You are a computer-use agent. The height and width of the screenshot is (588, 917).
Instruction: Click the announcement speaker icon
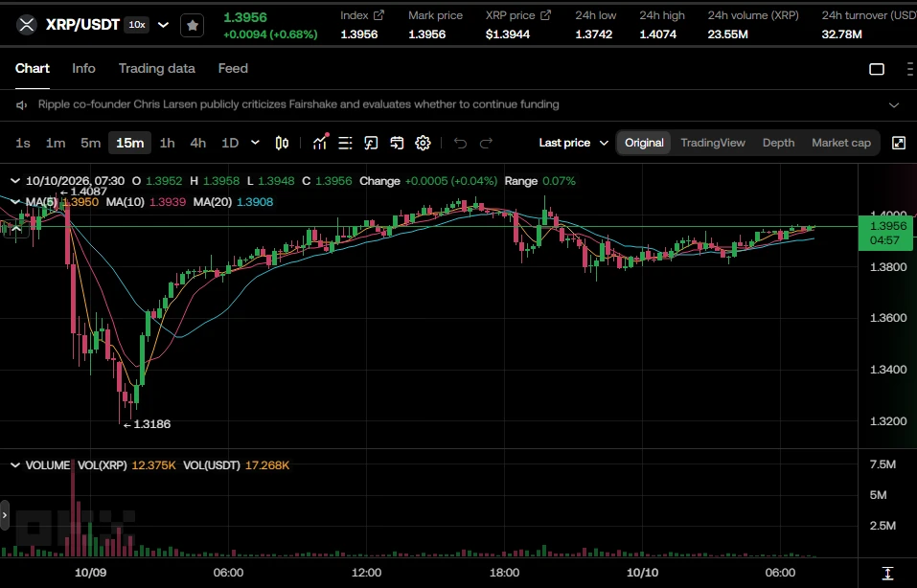click(x=22, y=105)
